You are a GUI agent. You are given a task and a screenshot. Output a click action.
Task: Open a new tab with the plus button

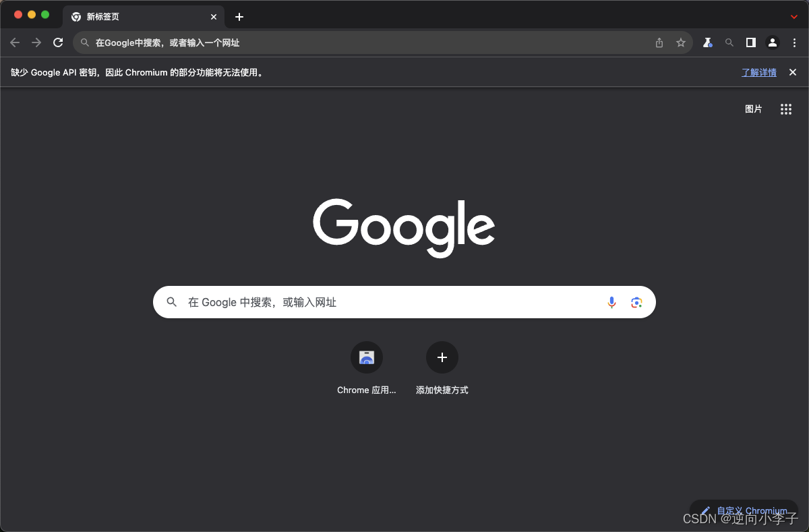(x=239, y=17)
